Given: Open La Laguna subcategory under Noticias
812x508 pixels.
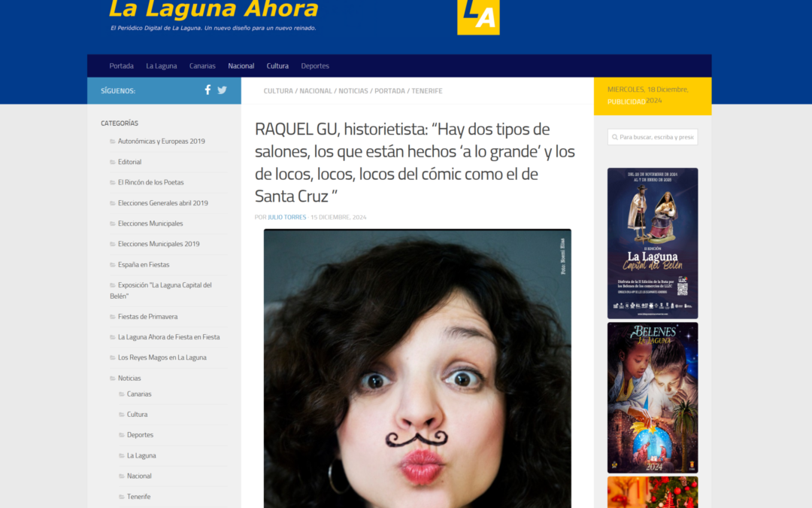Looking at the screenshot, I should (141, 455).
